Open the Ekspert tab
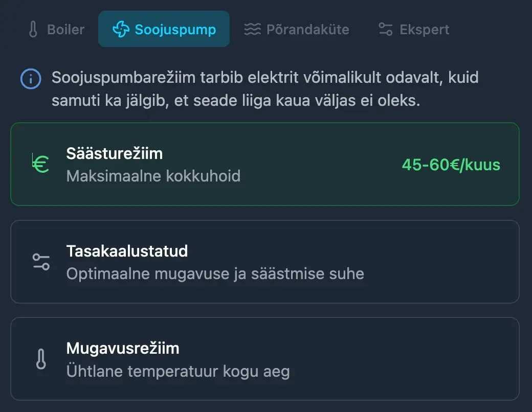Viewport: 532px width, 412px height. coord(413,29)
